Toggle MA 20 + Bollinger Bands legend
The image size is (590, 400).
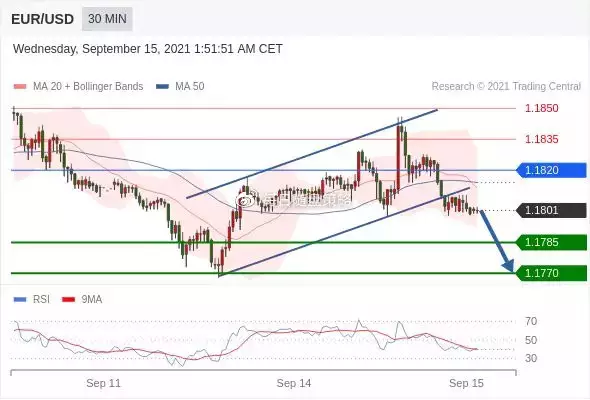(x=78, y=86)
